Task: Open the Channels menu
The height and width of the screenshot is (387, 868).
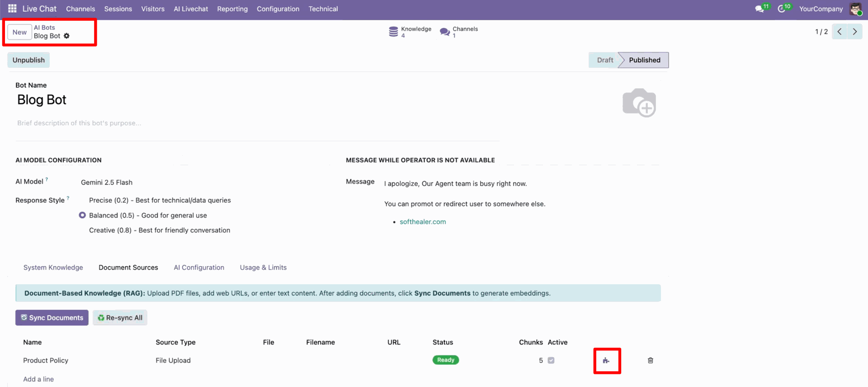Action: click(80, 9)
